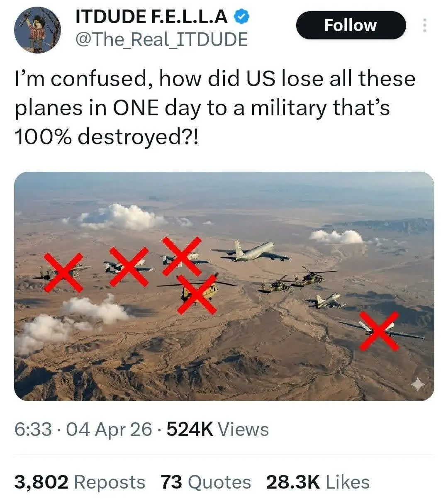The image size is (448, 499).
Task: Click the leftmost red X on fighter jet
Action: tap(63, 272)
